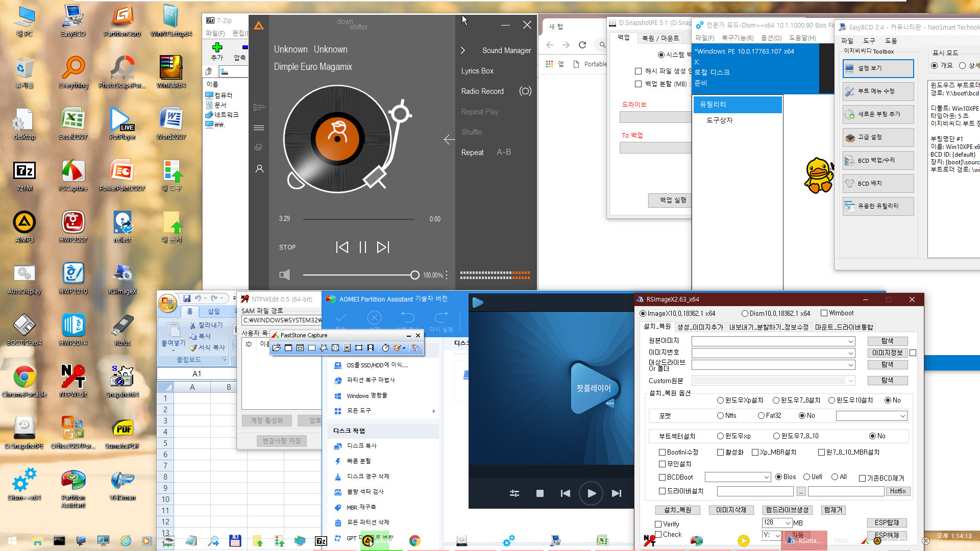Image resolution: width=980 pixels, height=551 pixels.
Task: Open AIMP user profile sidebar icon
Action: click(x=259, y=168)
